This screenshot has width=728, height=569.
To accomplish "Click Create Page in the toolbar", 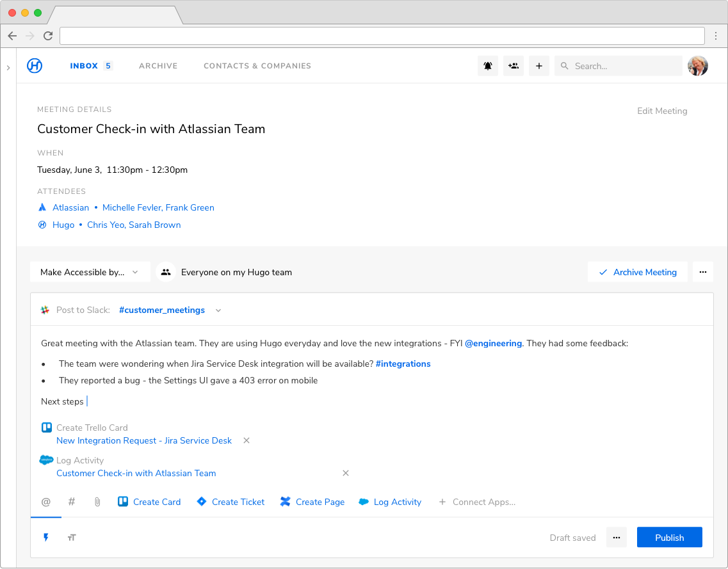I will coord(312,502).
